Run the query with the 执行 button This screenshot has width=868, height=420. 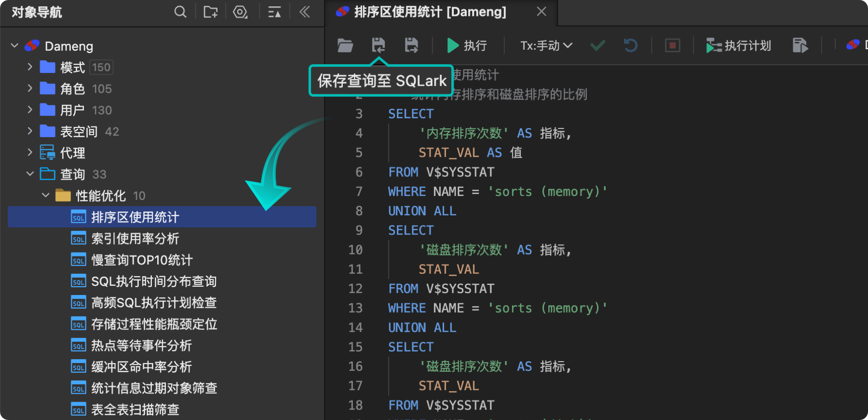pyautogui.click(x=467, y=46)
